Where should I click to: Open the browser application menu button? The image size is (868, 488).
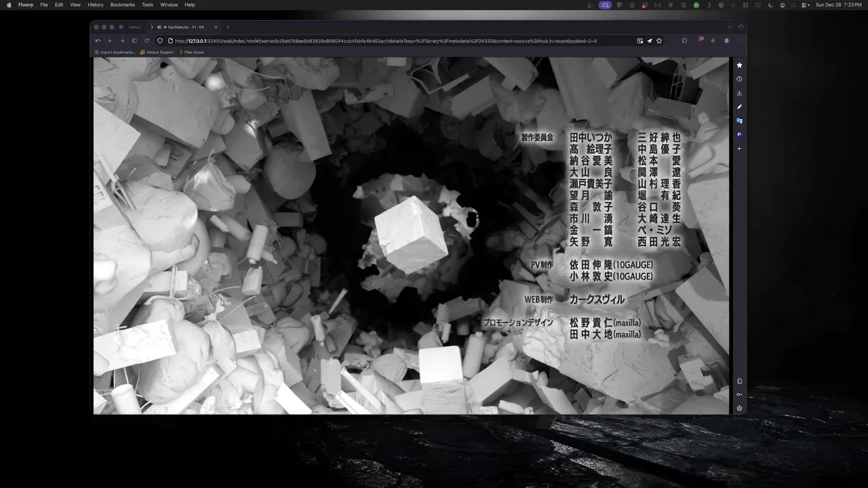click(738, 41)
